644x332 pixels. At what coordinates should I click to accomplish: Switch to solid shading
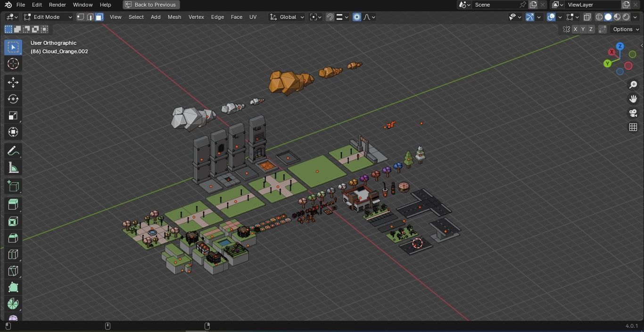[x=608, y=17]
